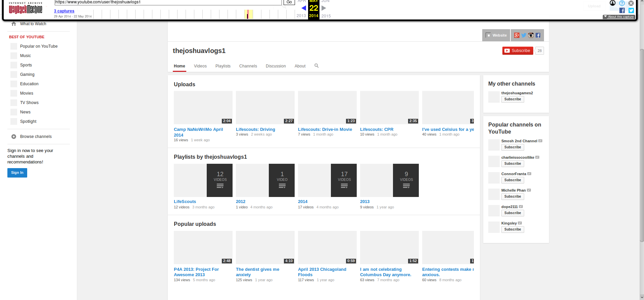The height and width of the screenshot is (300, 644).
Task: Click the Sign In button
Action: [x=17, y=172]
